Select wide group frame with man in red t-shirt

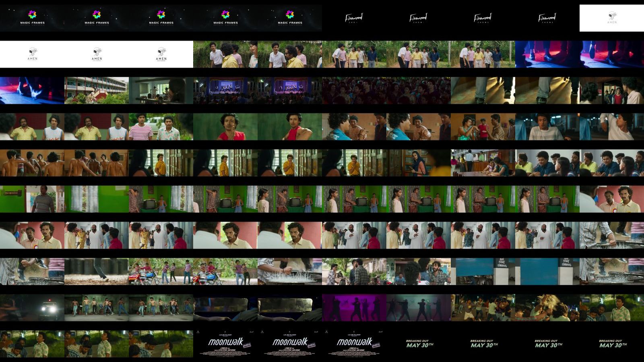point(483,127)
